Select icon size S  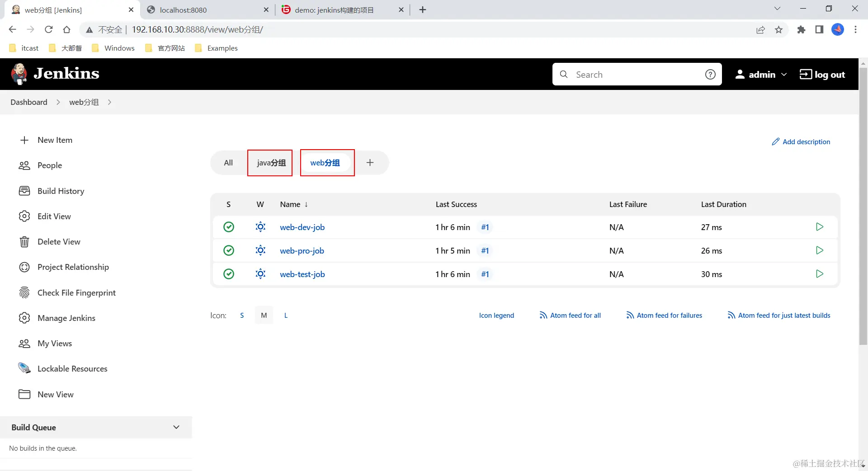click(242, 316)
